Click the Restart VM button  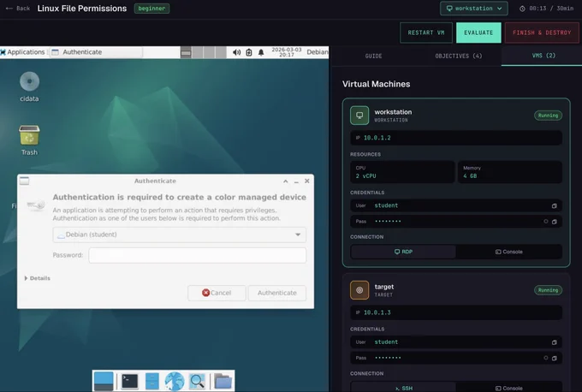tap(426, 33)
